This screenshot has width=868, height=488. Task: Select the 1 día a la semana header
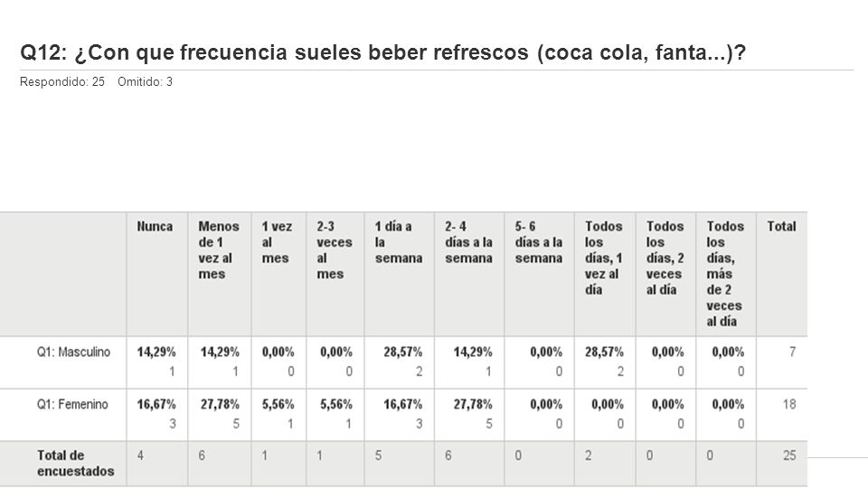point(399,242)
